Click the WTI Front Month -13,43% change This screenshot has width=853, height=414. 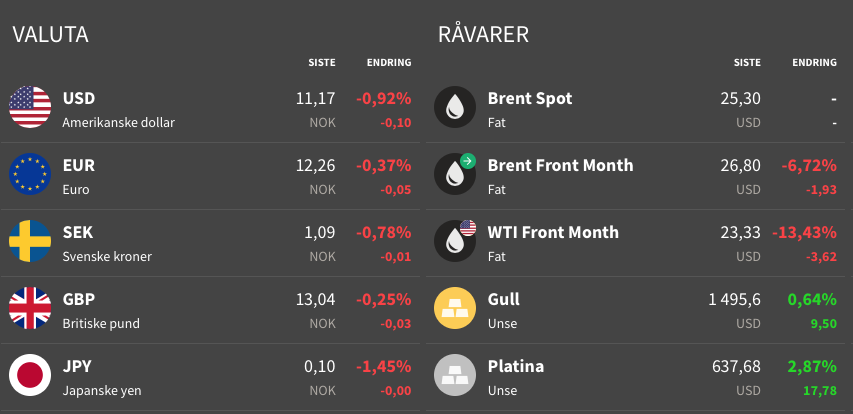point(804,232)
